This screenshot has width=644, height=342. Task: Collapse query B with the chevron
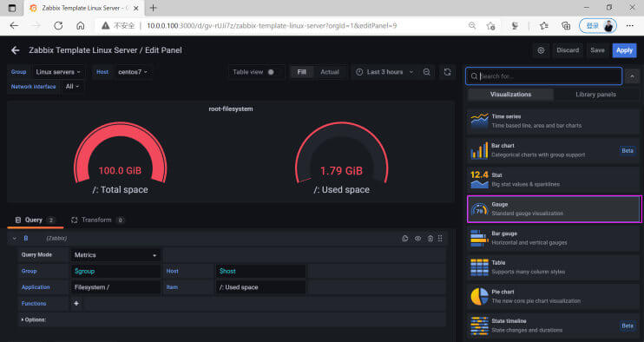(15, 238)
